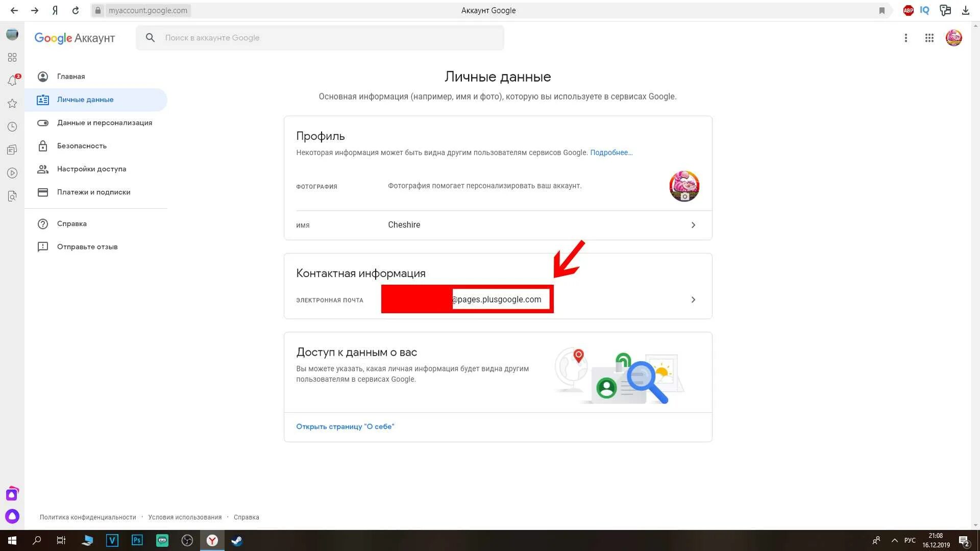
Task: Open Windows Start menu
Action: point(12,540)
